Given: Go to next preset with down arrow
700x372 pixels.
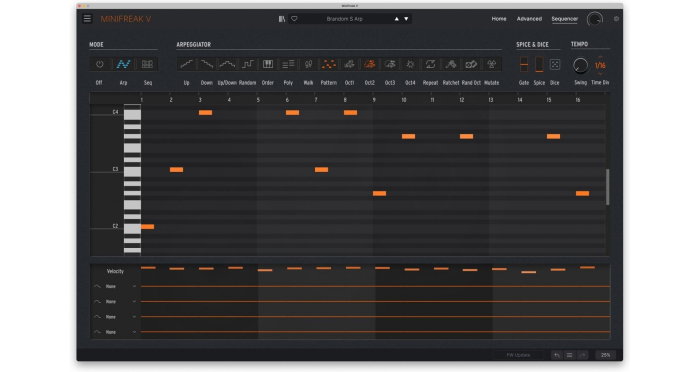Looking at the screenshot, I should [x=406, y=19].
